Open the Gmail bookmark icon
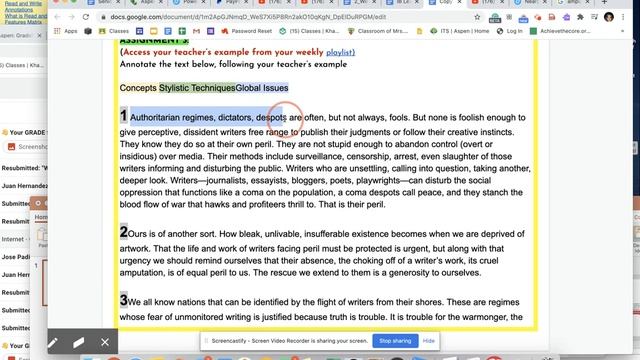The width and height of the screenshot is (640, 360). click(x=196, y=31)
